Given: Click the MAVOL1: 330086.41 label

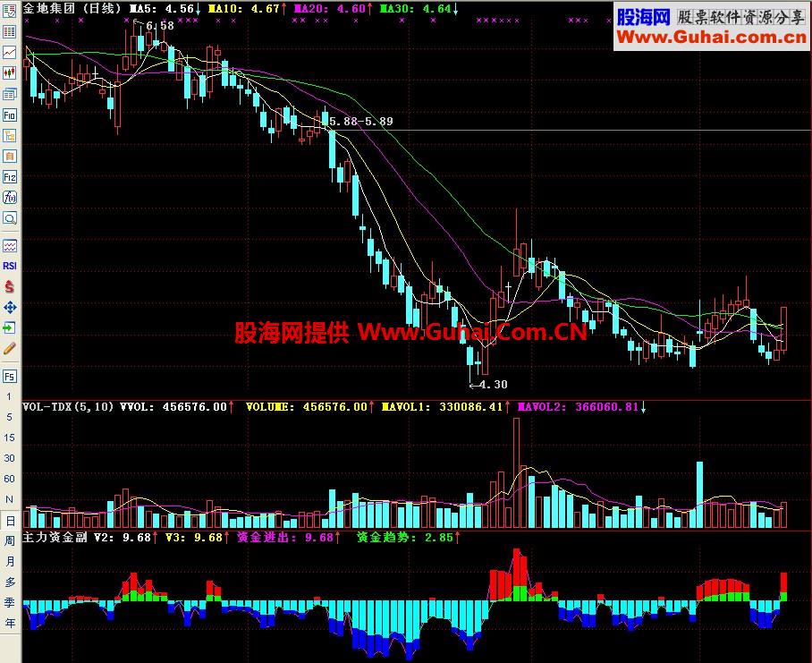Looking at the screenshot, I should point(445,407).
